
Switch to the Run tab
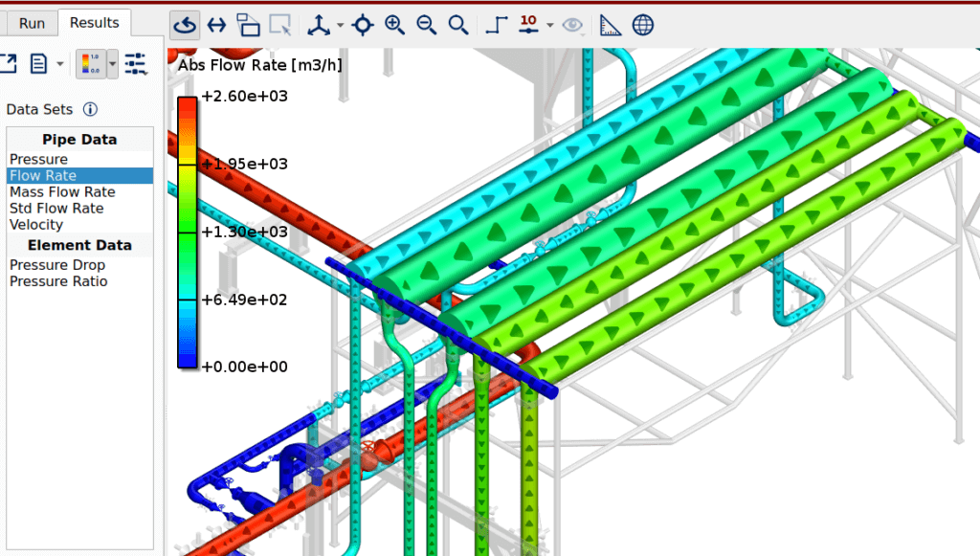[x=31, y=23]
